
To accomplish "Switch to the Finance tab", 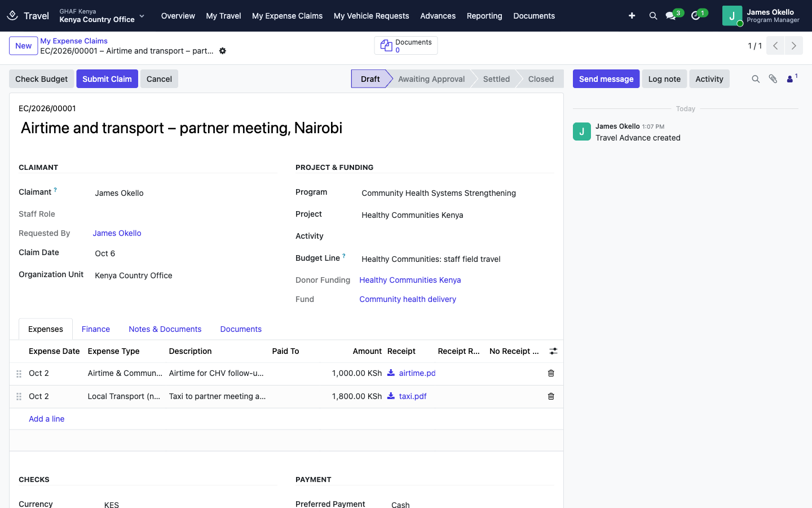I will pyautogui.click(x=96, y=329).
